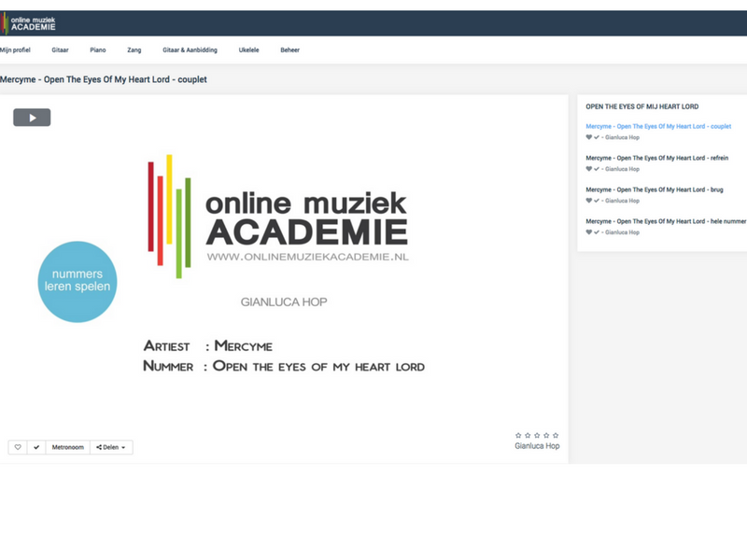Go to Mijn profiel
This screenshot has height=560, width=747.
16,49
